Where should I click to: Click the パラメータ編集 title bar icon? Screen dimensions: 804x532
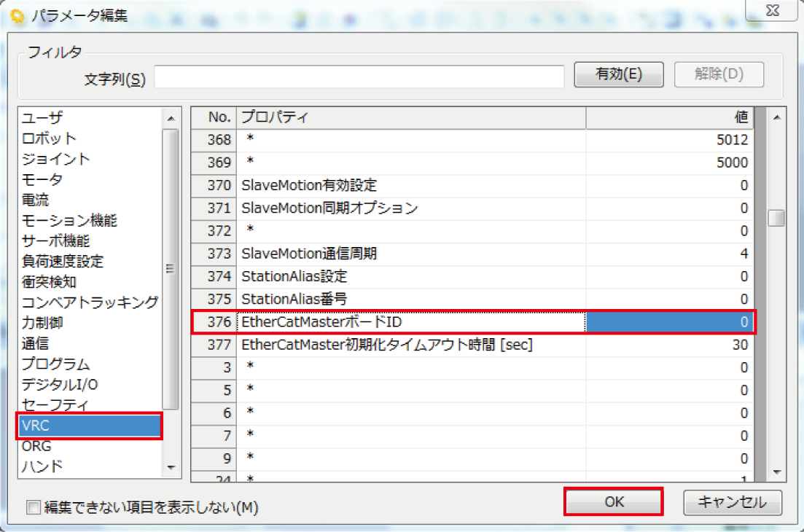click(14, 15)
